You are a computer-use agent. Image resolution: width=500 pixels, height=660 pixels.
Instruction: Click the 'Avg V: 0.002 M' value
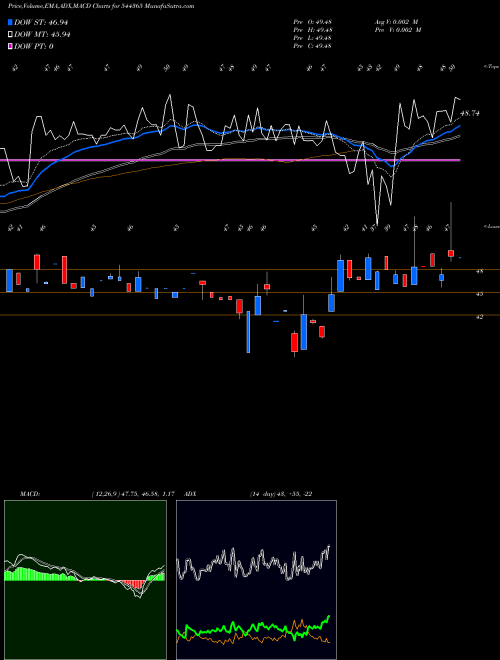[x=396, y=22]
